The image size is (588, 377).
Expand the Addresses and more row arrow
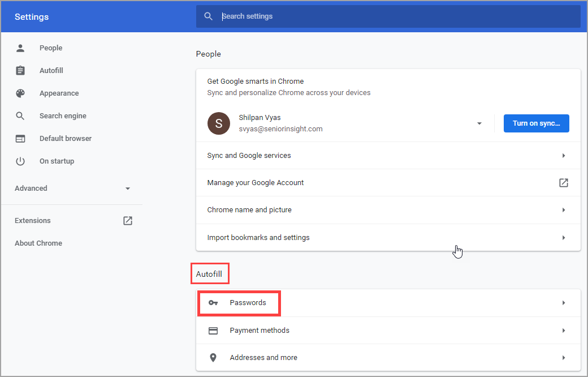pos(564,358)
